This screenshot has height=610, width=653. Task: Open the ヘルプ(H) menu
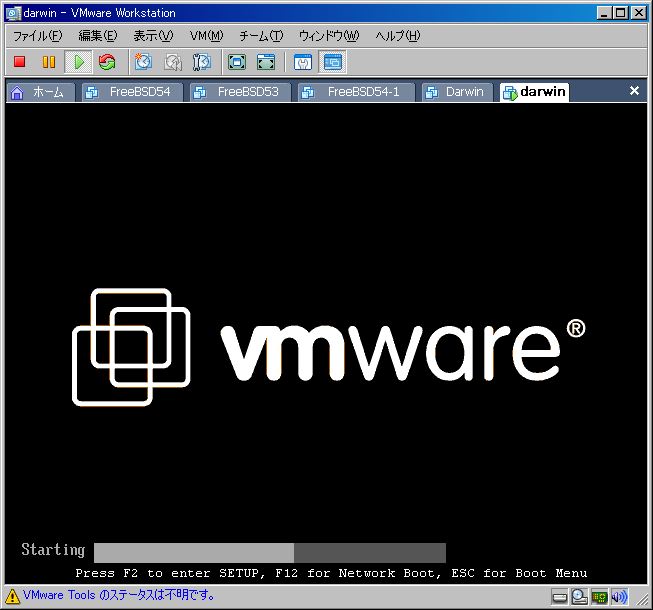click(398, 36)
